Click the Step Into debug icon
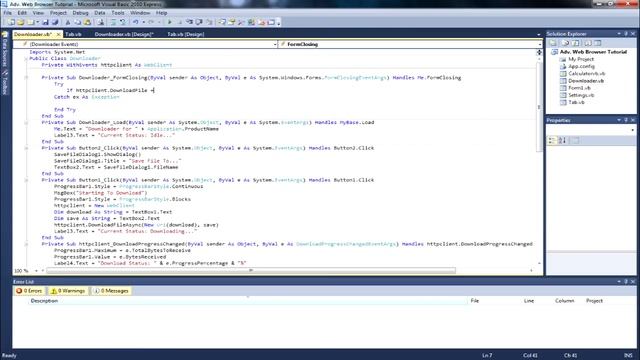640x360 pixels. (189, 22)
